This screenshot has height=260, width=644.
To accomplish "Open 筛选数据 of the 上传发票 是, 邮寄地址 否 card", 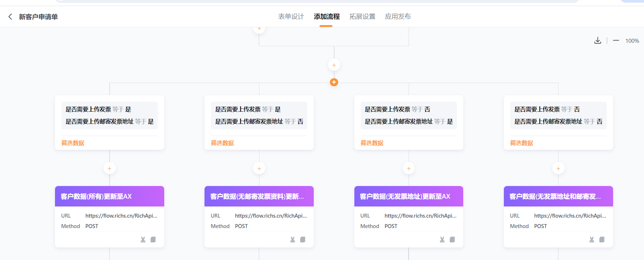I will [222, 143].
